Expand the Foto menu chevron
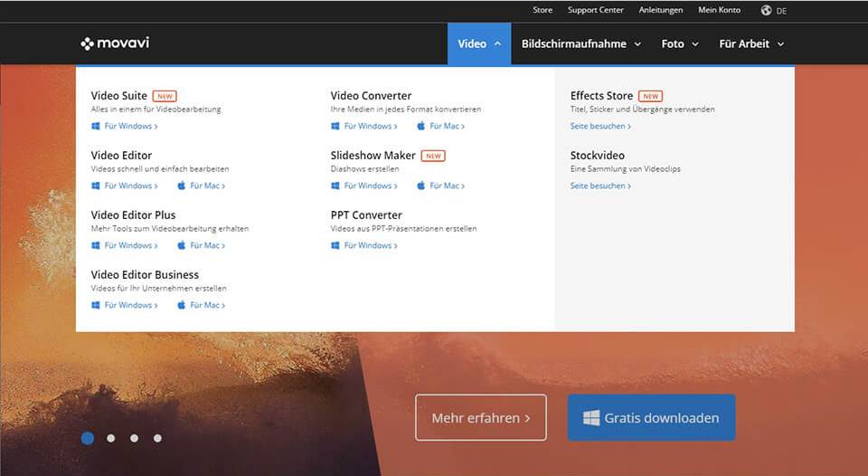 tap(695, 43)
